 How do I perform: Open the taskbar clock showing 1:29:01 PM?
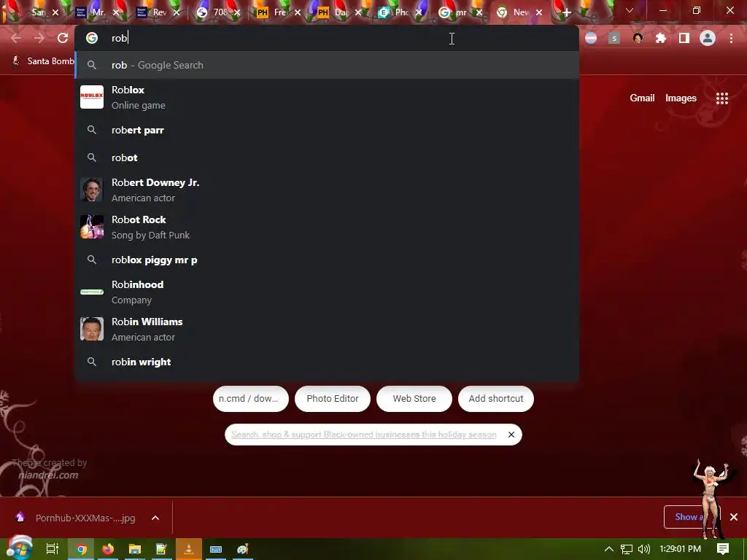pos(680,549)
